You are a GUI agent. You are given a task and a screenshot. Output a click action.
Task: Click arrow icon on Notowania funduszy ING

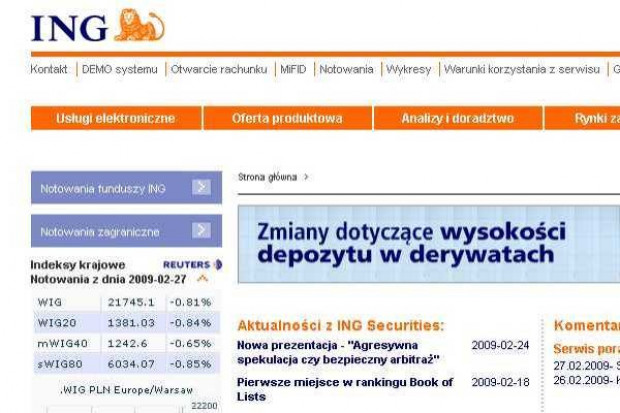pyautogui.click(x=201, y=187)
